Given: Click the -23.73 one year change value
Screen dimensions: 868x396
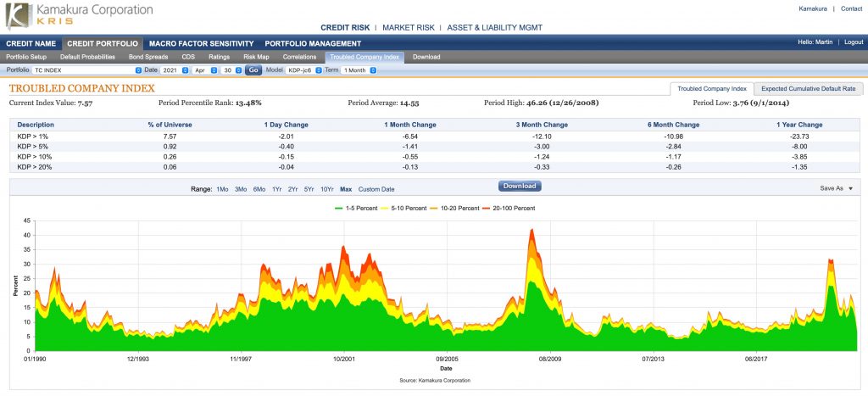Looking at the screenshot, I should [x=799, y=137].
